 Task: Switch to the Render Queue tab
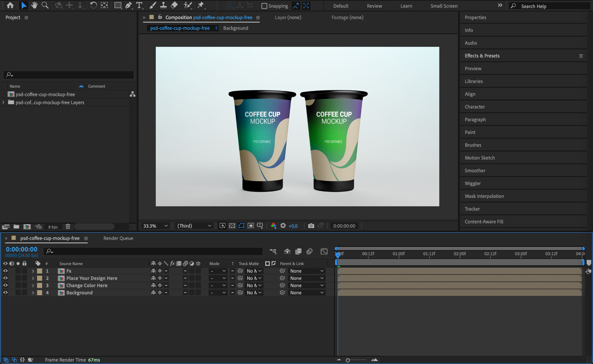tap(118, 238)
